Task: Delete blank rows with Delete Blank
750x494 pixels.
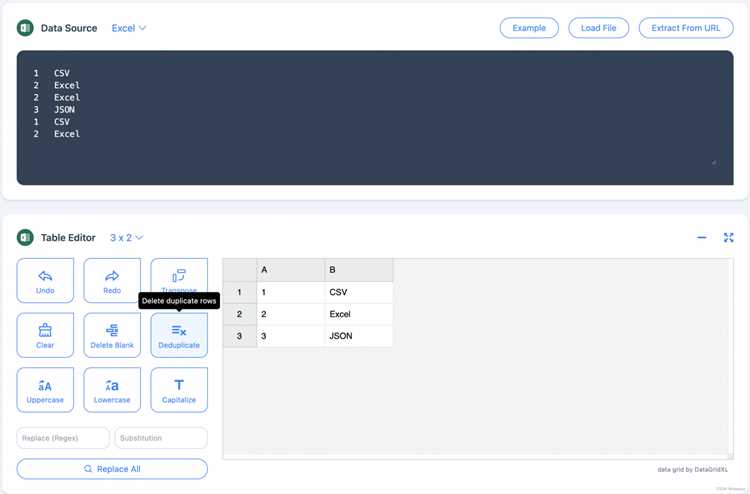Action: [112, 335]
